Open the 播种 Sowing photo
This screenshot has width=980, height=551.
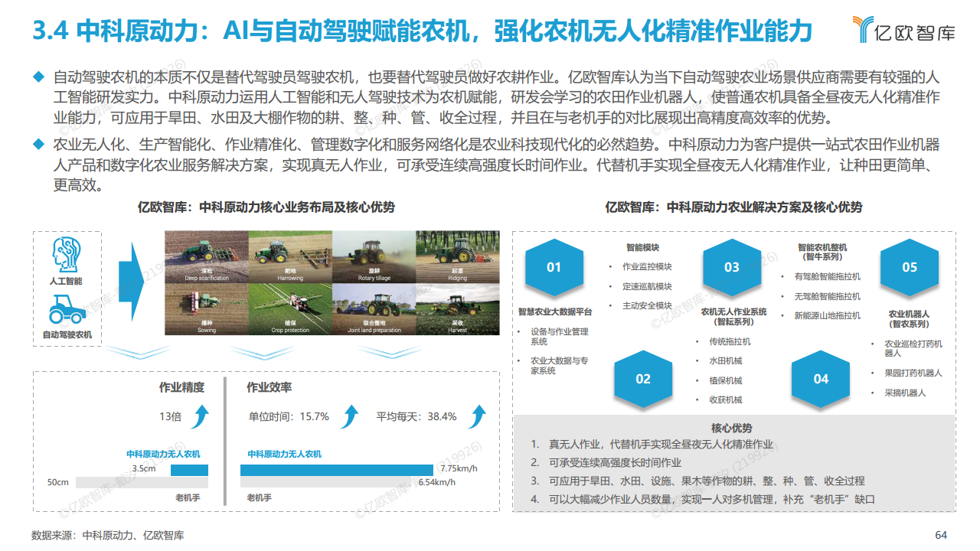[x=207, y=308]
